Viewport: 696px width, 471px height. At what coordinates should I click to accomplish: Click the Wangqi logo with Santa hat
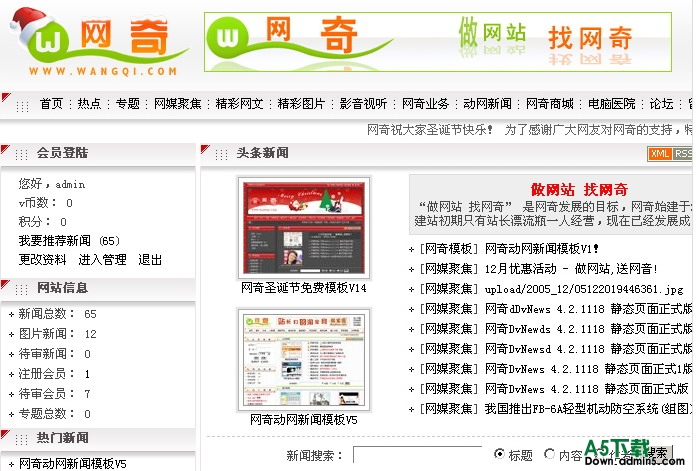[99, 42]
